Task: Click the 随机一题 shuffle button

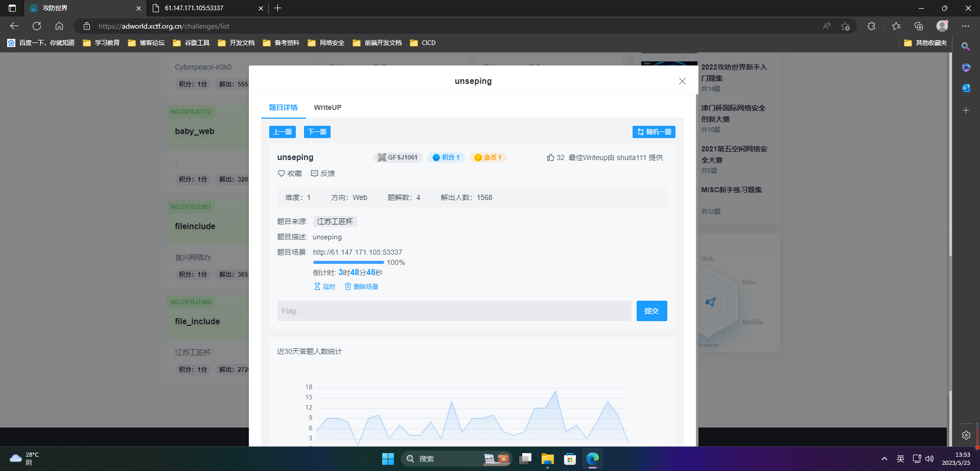Action: [x=654, y=131]
